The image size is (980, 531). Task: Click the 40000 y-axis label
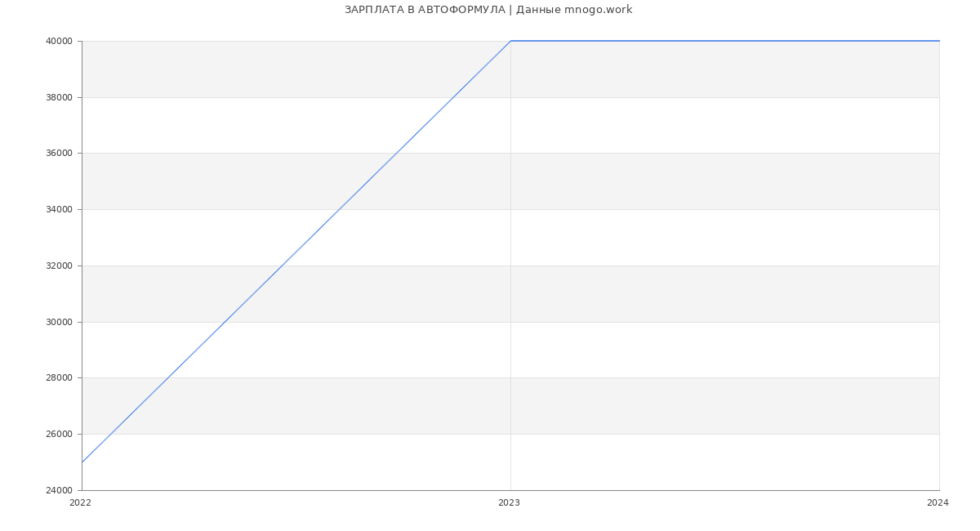click(60, 42)
